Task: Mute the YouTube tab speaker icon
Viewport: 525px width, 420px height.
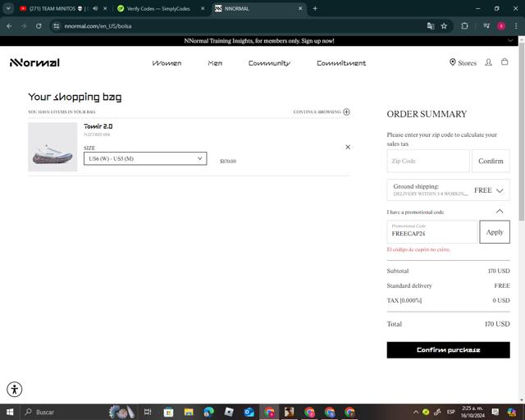Action: point(95,8)
